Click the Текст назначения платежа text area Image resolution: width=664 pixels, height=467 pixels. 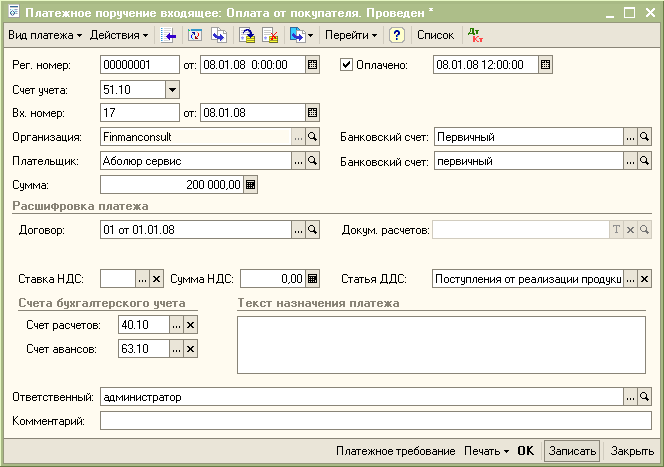click(x=441, y=345)
